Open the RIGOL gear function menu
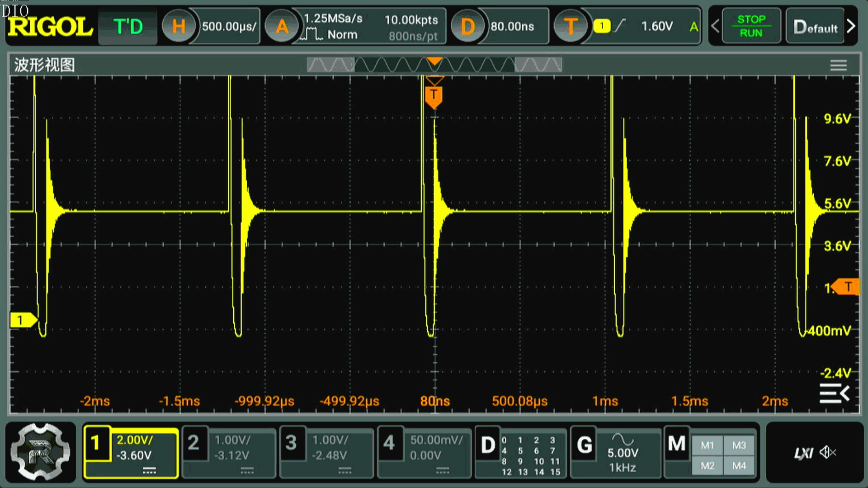The image size is (868, 488). (41, 452)
